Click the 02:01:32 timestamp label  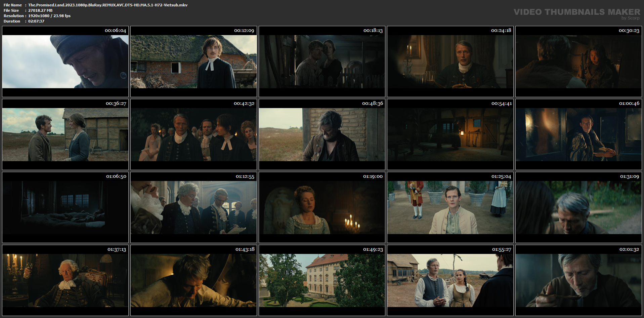pos(629,249)
